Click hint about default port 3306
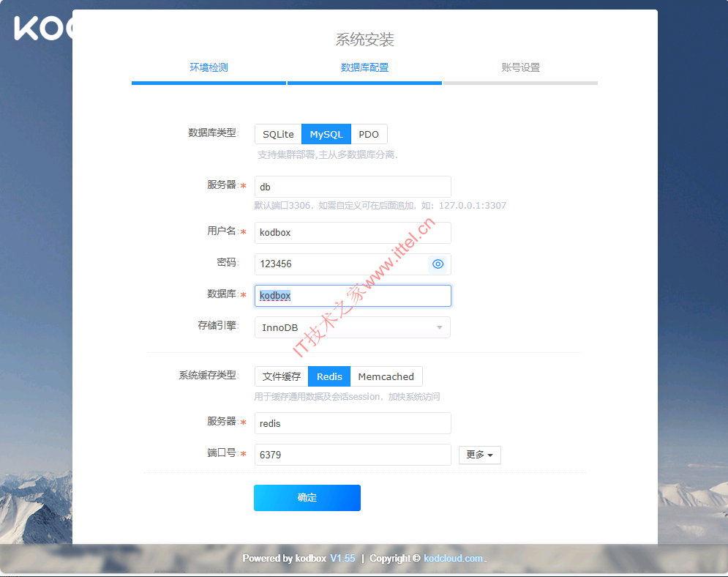This screenshot has width=728, height=577. [380, 205]
